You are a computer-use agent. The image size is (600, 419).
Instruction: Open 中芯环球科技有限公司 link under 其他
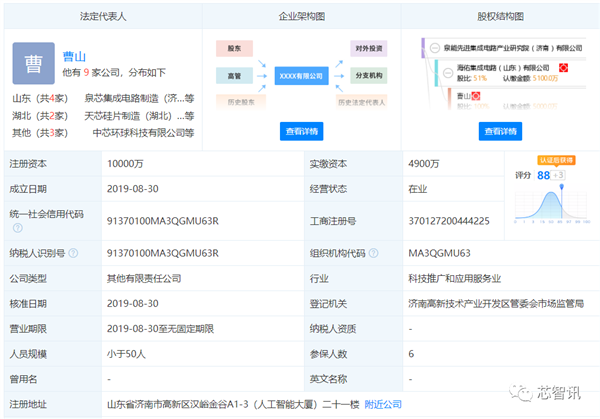[137, 132]
